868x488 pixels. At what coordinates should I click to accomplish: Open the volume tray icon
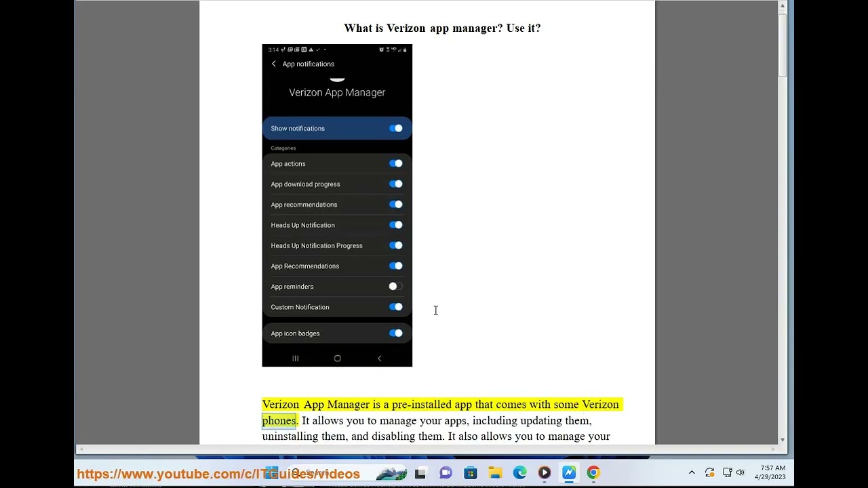pos(740,472)
